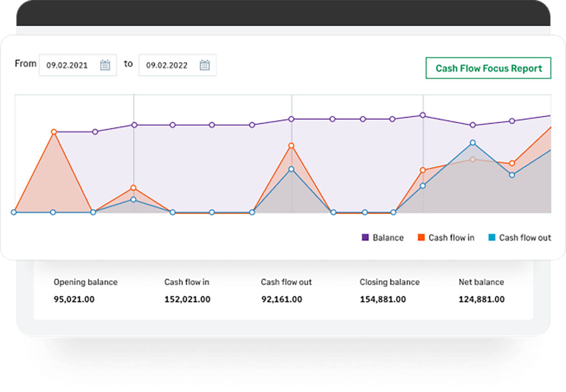The image size is (566, 392).
Task: Toggle the Cash flow out blue swatch
Action: point(491,238)
